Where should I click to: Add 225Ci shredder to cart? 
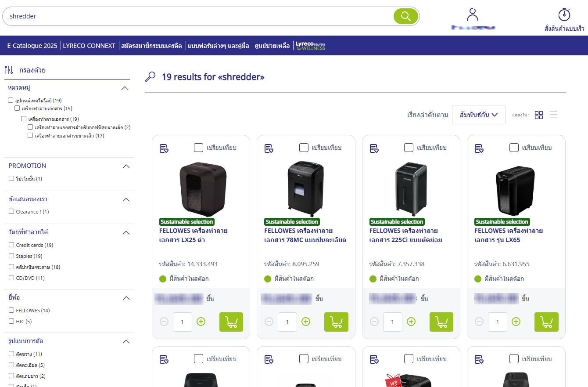point(441,322)
